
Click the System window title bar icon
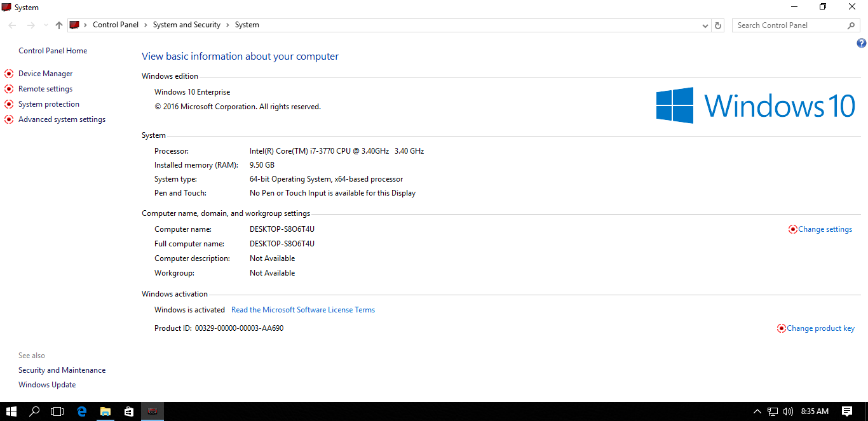[7, 8]
